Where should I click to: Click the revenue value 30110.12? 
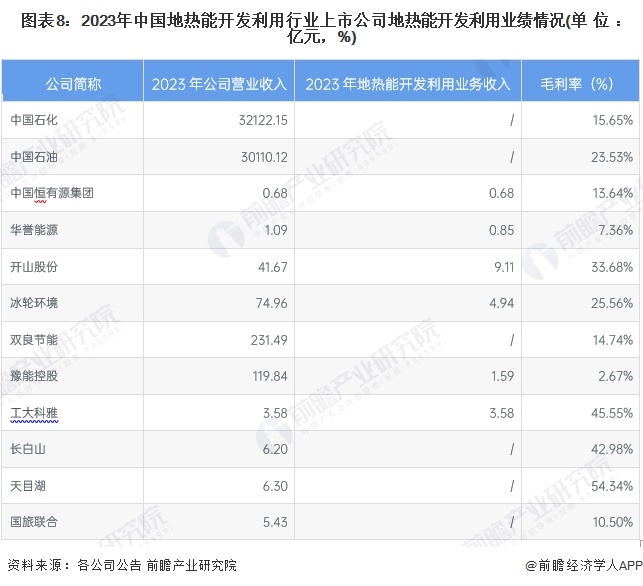pyautogui.click(x=264, y=157)
